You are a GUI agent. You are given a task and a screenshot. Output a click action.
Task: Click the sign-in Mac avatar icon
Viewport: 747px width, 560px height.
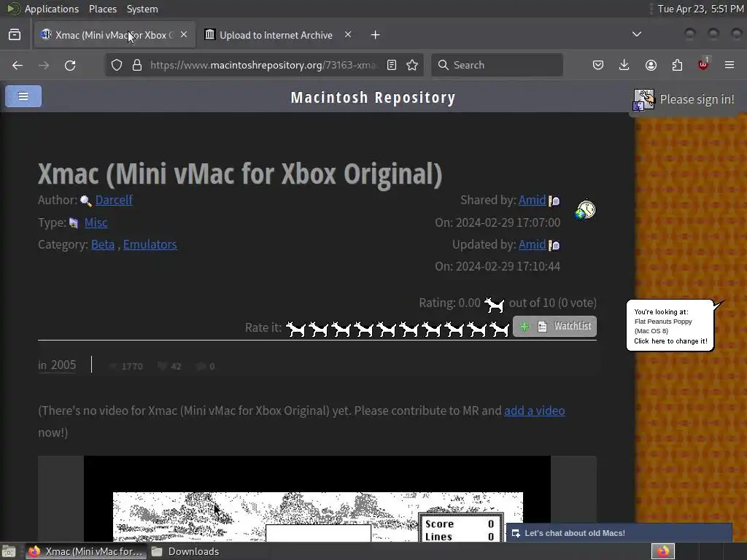click(x=643, y=100)
